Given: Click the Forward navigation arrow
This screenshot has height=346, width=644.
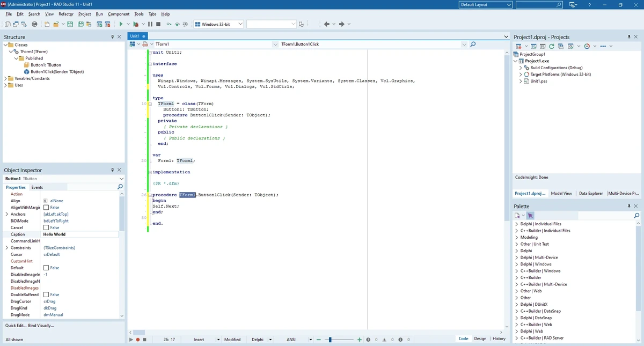Looking at the screenshot, I should [341, 24].
